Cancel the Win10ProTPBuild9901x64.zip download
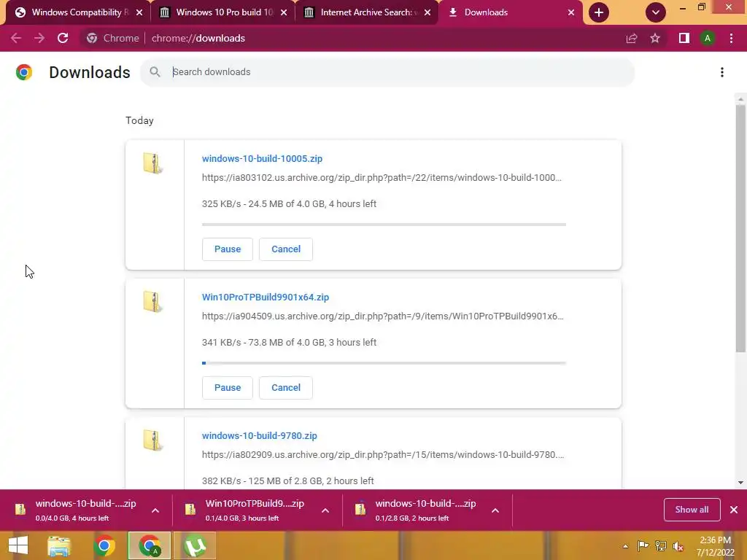Image resolution: width=747 pixels, height=560 pixels. point(286,388)
